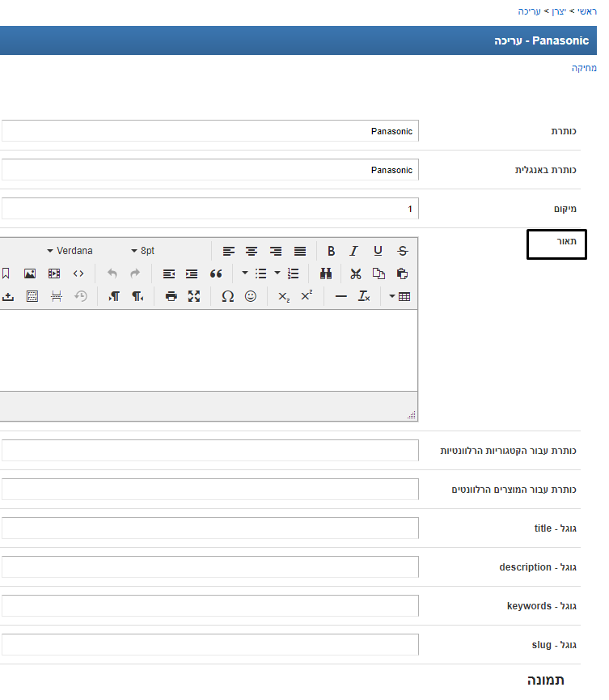
Task: Click the restore last draft icon
Action: click(x=81, y=296)
